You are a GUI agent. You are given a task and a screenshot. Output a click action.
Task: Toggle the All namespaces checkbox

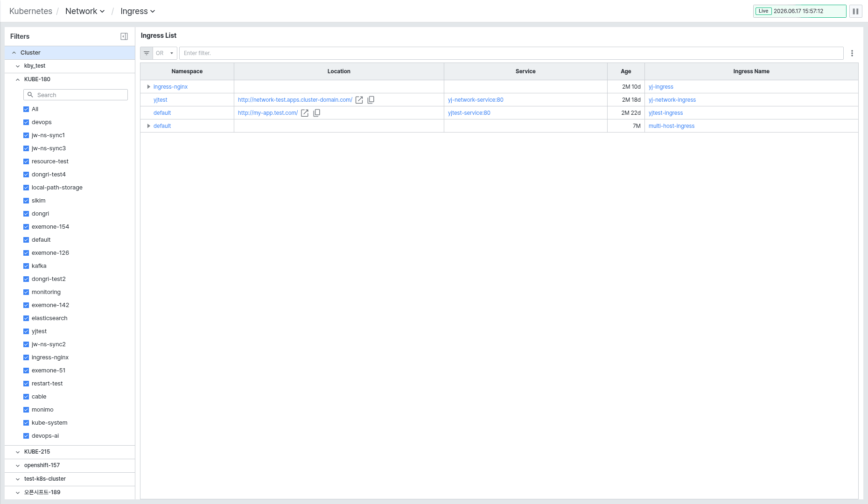pos(26,109)
